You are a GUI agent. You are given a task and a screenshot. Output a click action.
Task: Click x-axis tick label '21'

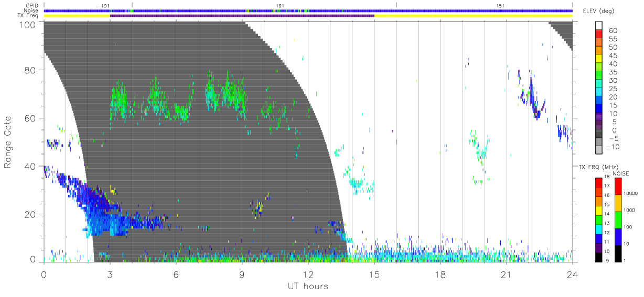click(x=506, y=274)
